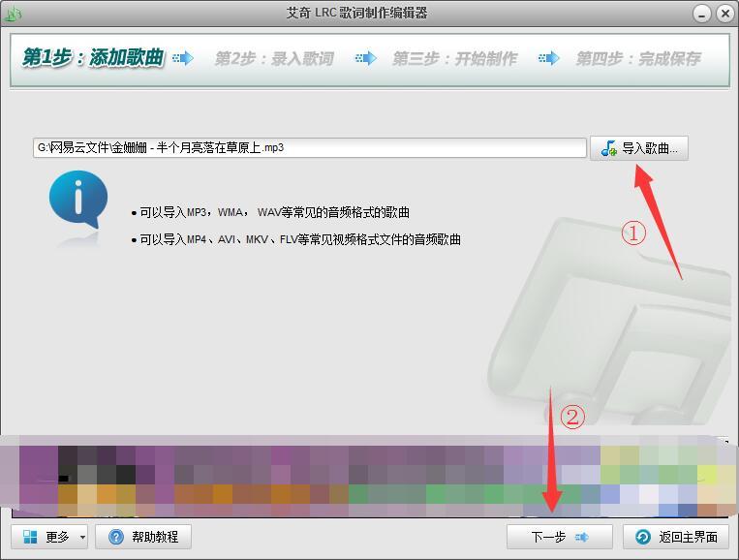Click the question mark icon for 帮助教程
Screen dimensions: 739x560
[116, 537]
